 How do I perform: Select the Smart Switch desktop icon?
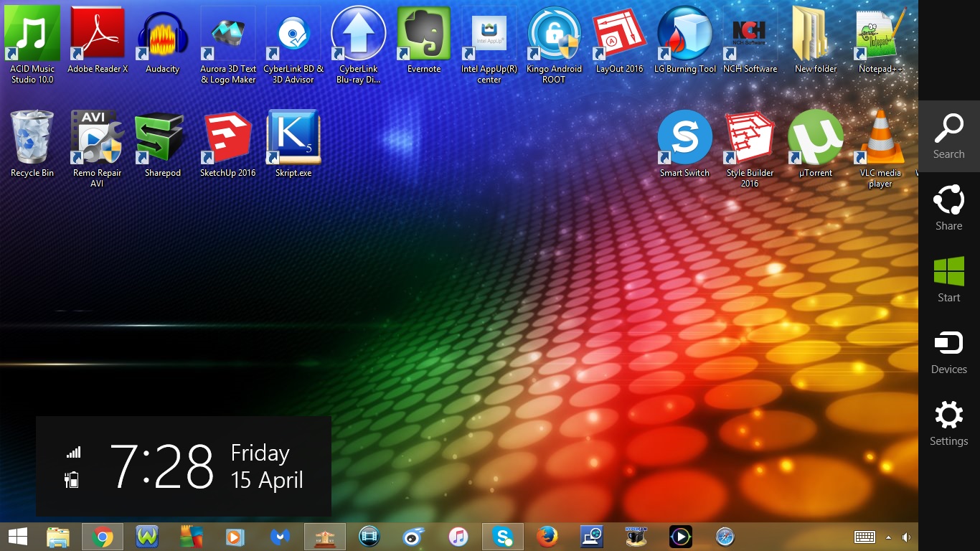685,144
